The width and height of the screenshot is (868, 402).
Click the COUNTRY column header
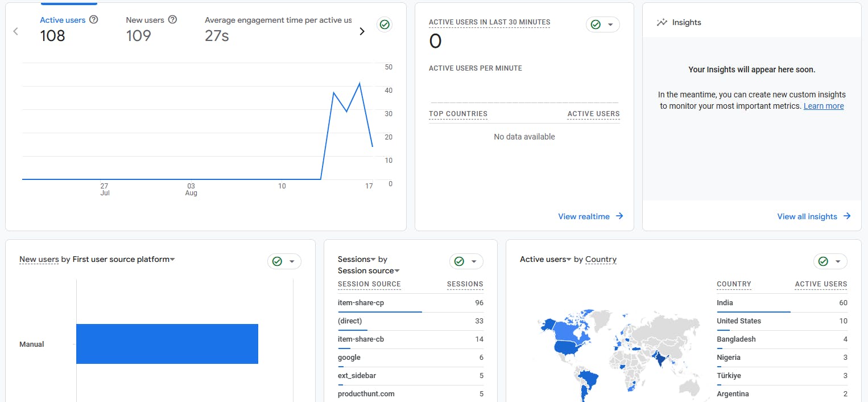[x=734, y=284]
